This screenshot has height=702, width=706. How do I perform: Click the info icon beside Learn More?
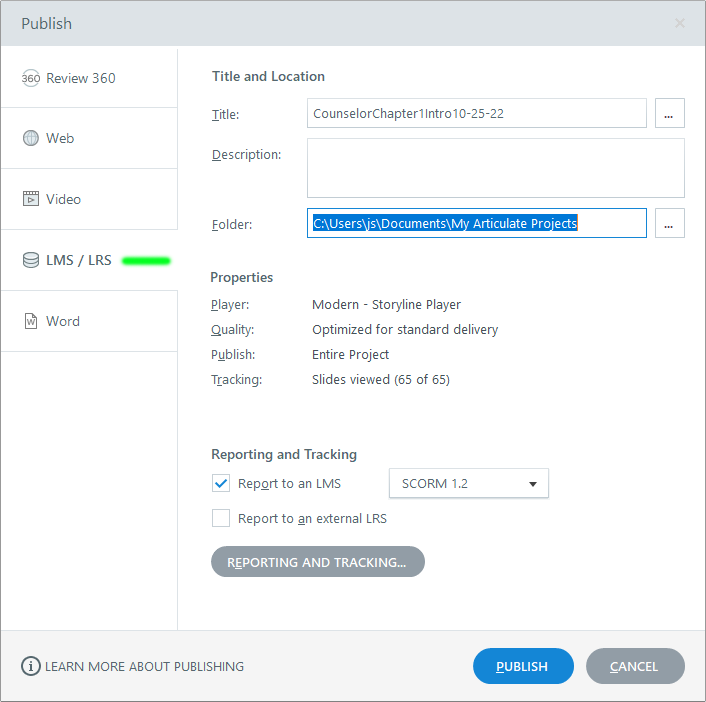pyautogui.click(x=31, y=666)
